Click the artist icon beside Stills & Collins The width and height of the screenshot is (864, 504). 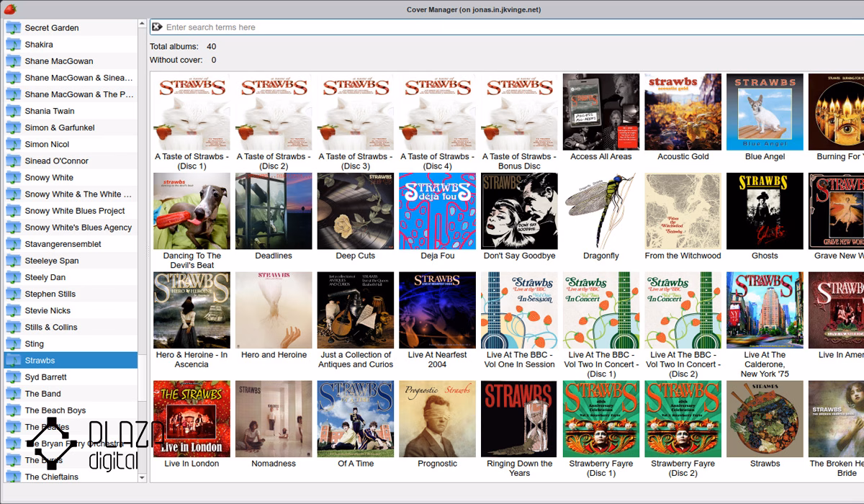pyautogui.click(x=13, y=327)
